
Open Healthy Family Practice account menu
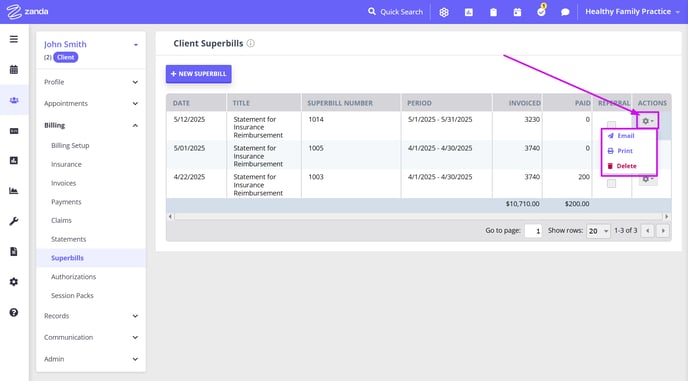[x=632, y=12]
